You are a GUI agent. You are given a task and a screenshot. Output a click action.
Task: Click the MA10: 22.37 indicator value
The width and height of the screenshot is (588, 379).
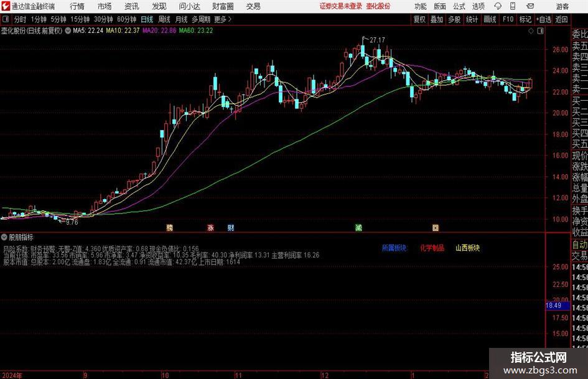click(x=123, y=30)
